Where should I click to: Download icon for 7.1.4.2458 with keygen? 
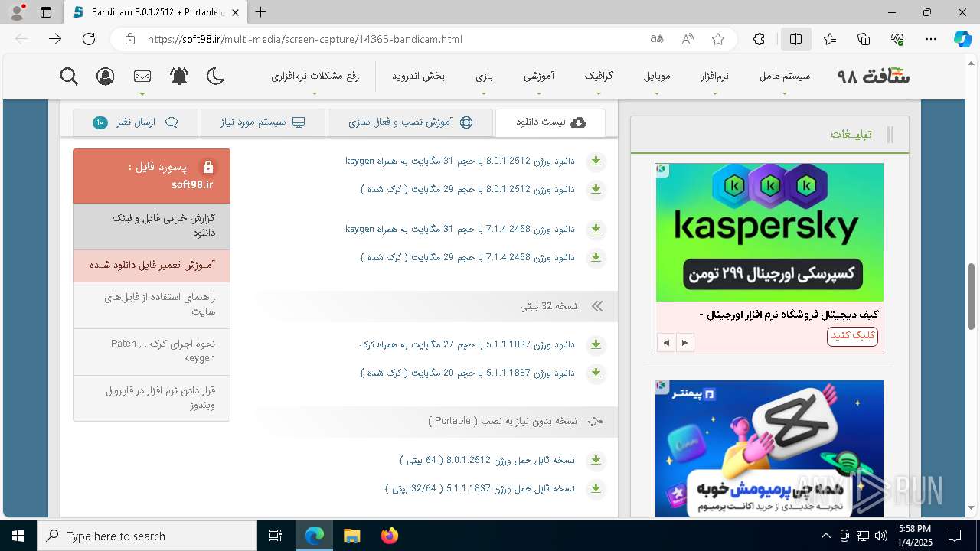pos(596,229)
